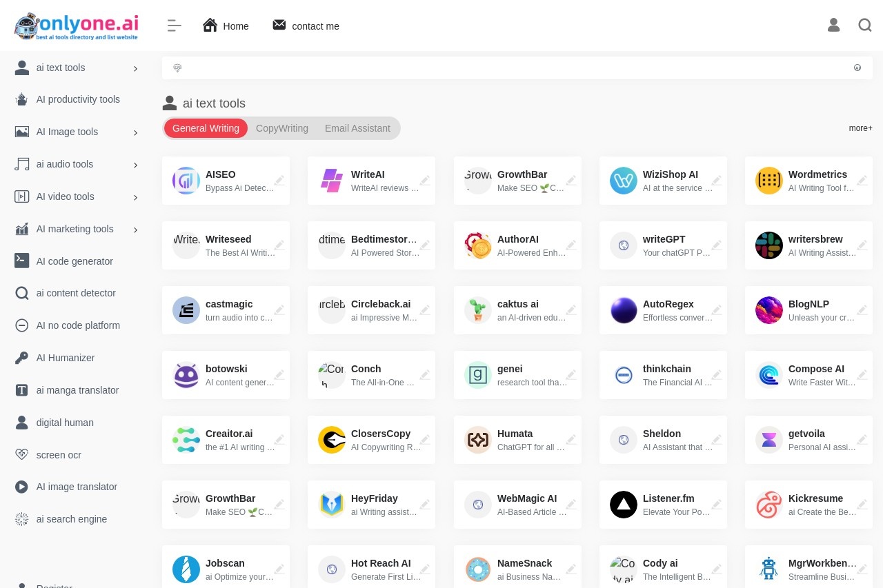883x588 pixels.
Task: Click the genei logo icon
Action: pyautogui.click(x=478, y=375)
